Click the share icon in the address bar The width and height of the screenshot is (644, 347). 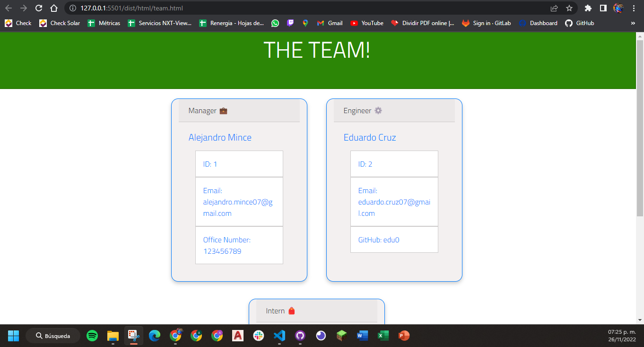point(554,8)
